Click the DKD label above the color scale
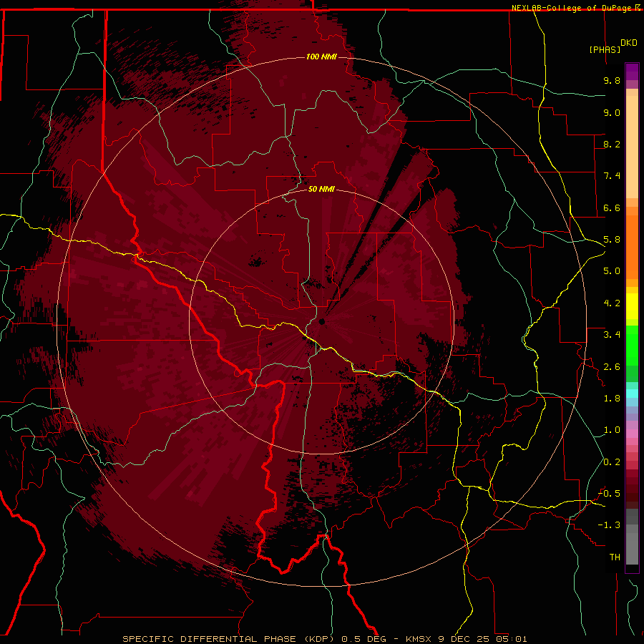 coord(629,43)
